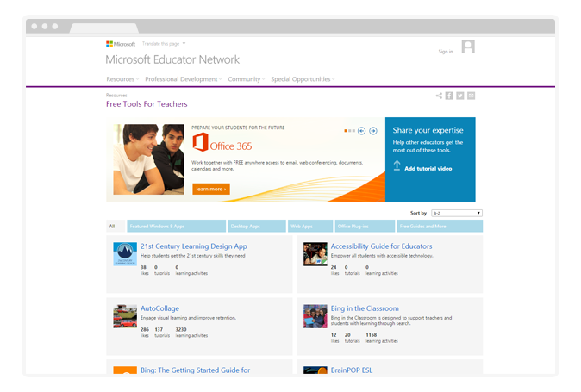Screen dimensions: 581x392
Task: Open Accessibility Guide for Educators thumbnail
Action: point(315,254)
